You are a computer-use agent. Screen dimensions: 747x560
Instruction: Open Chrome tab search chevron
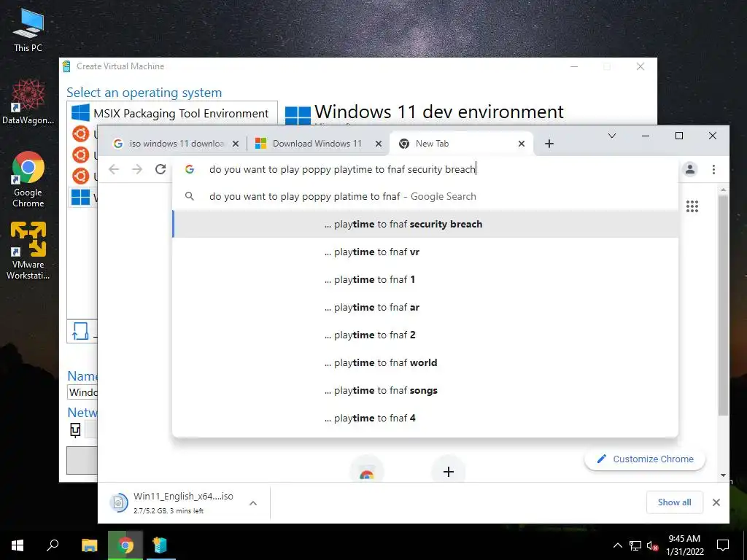pos(612,136)
